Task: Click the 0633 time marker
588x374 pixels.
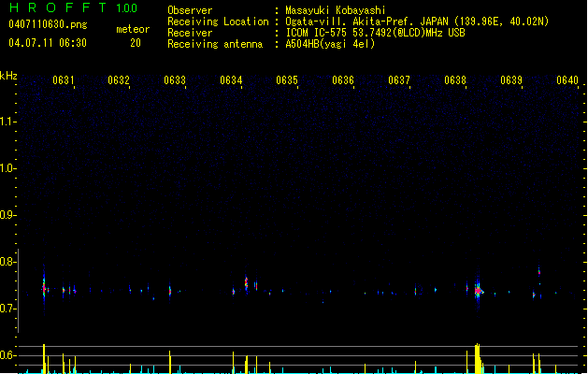Action: tap(175, 80)
